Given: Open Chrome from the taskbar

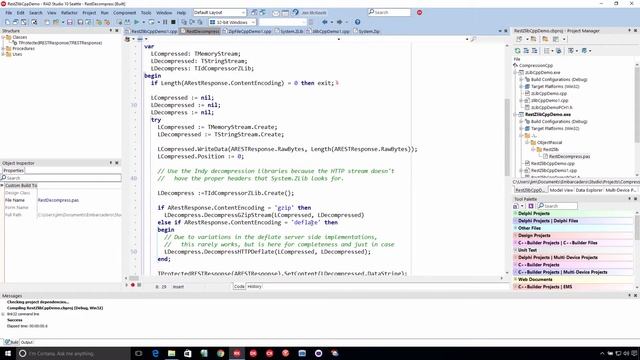Looking at the screenshot, I should click(x=220, y=353).
